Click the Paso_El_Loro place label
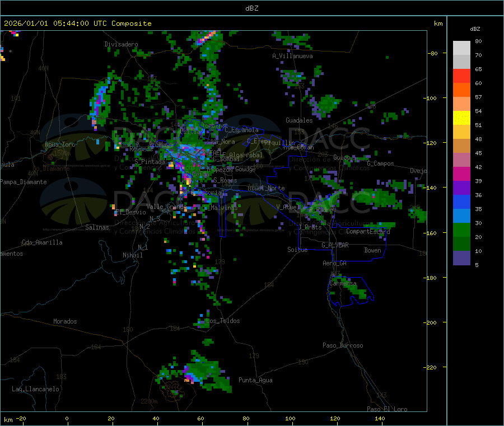Viewport: 504px width, 426px height. (387, 409)
